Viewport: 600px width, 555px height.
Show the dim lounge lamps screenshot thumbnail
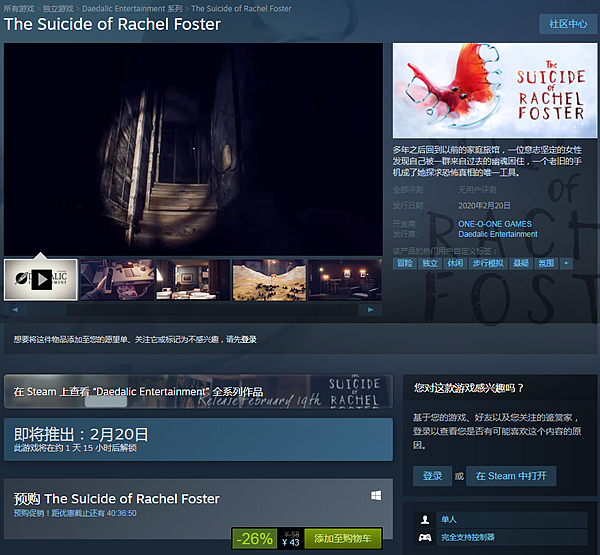point(345,280)
